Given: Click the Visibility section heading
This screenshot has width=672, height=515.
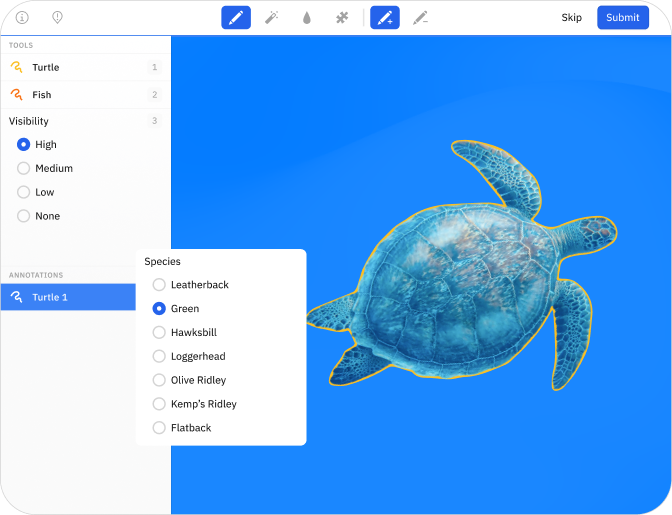Looking at the screenshot, I should 29,121.
